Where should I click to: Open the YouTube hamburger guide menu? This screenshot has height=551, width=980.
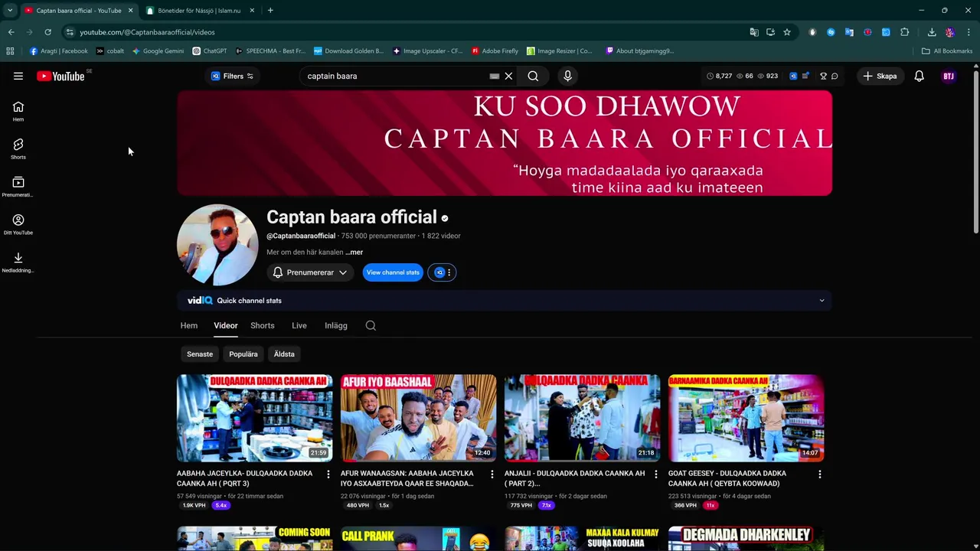[18, 76]
